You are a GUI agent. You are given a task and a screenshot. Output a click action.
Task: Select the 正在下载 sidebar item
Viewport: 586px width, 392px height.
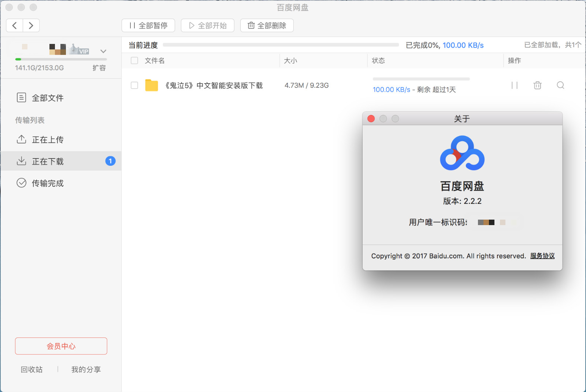coord(61,161)
